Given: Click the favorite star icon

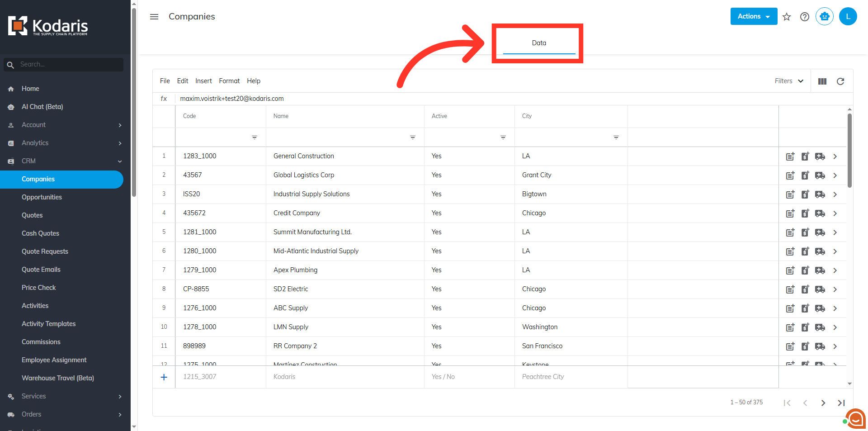Looking at the screenshot, I should tap(787, 17).
